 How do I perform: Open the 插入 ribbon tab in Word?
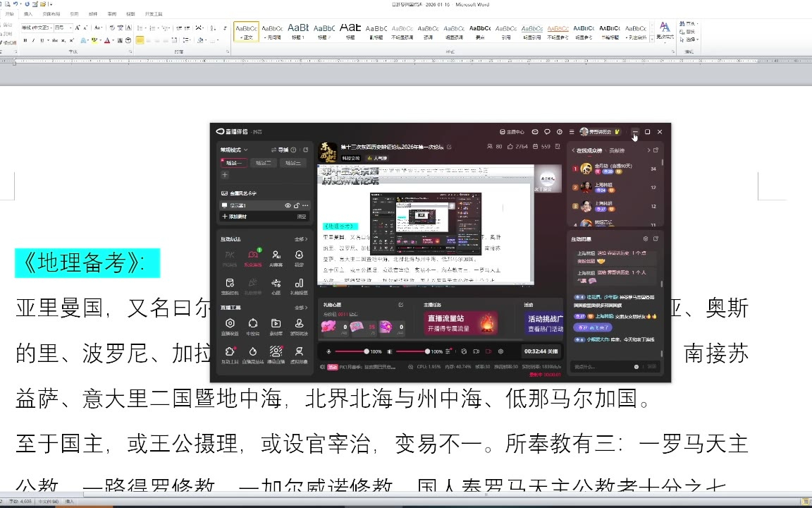click(28, 13)
